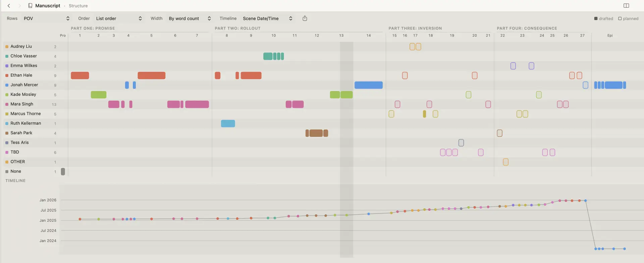
Task: Click PART ONE: PROMISE header
Action: pos(93,28)
